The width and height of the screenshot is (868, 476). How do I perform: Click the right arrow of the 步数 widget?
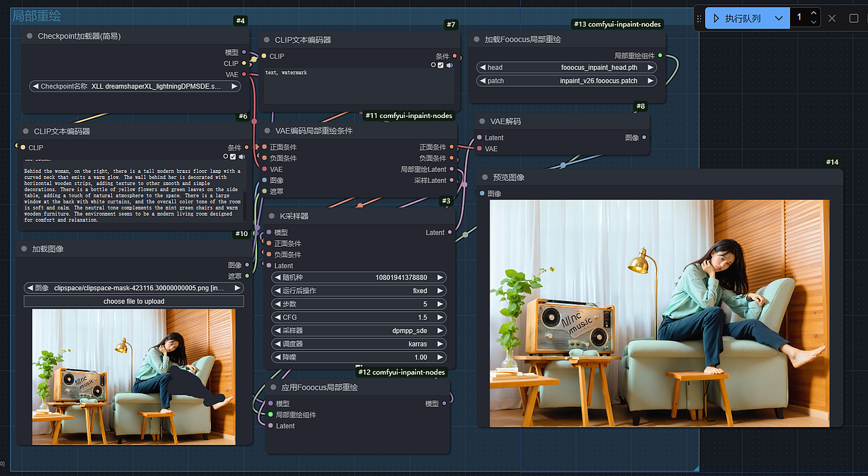[441, 304]
